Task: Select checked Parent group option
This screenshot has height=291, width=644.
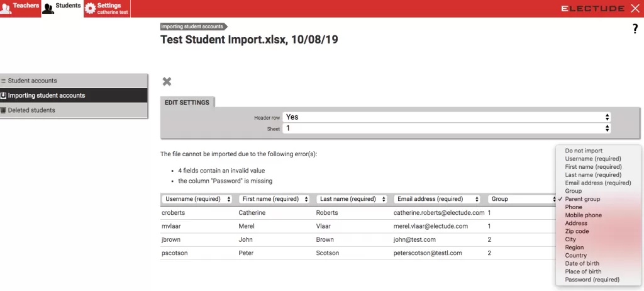Action: pyautogui.click(x=582, y=199)
